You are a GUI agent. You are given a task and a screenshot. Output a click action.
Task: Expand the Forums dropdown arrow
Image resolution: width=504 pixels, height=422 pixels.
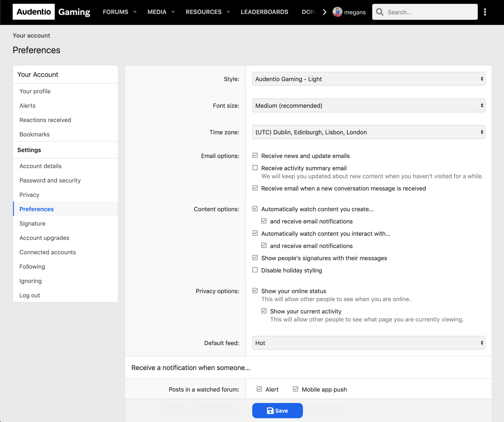click(x=135, y=12)
